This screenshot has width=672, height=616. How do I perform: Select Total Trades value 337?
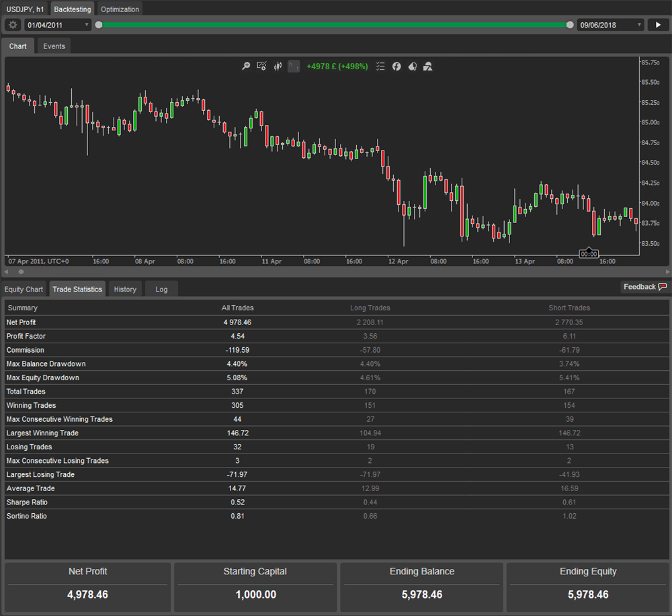237,392
